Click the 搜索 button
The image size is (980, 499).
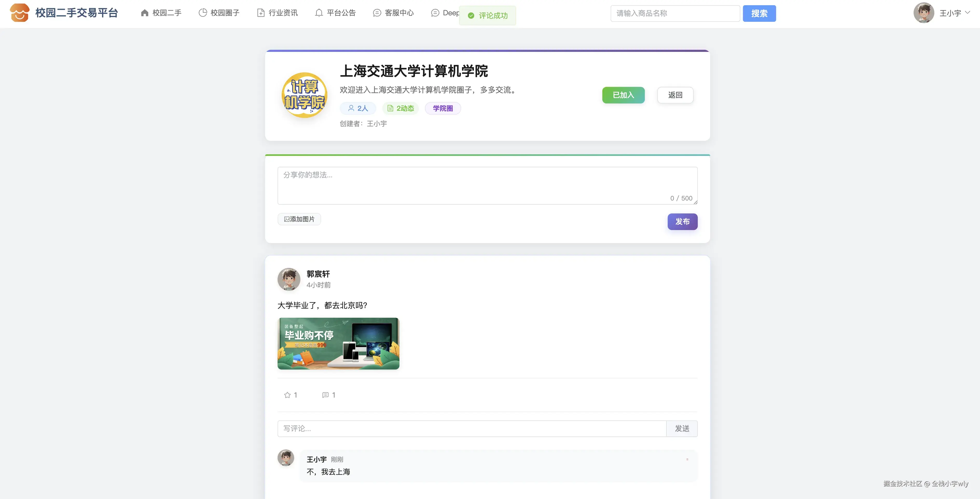pyautogui.click(x=759, y=13)
